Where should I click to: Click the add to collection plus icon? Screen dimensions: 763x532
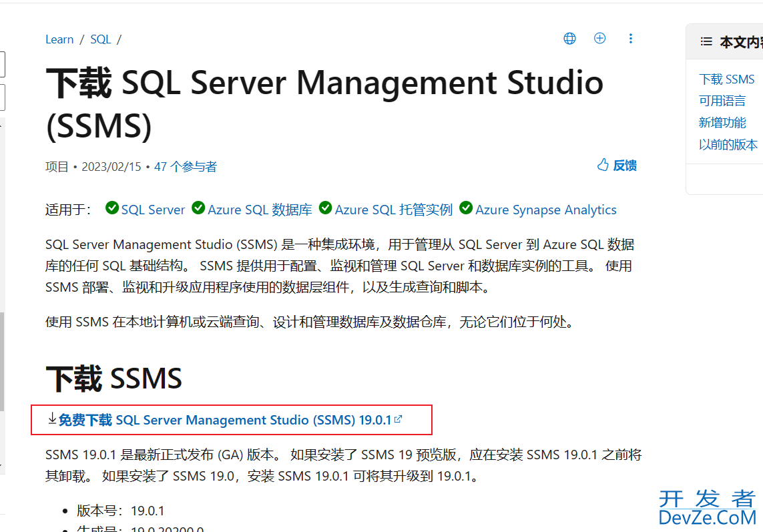(x=599, y=39)
